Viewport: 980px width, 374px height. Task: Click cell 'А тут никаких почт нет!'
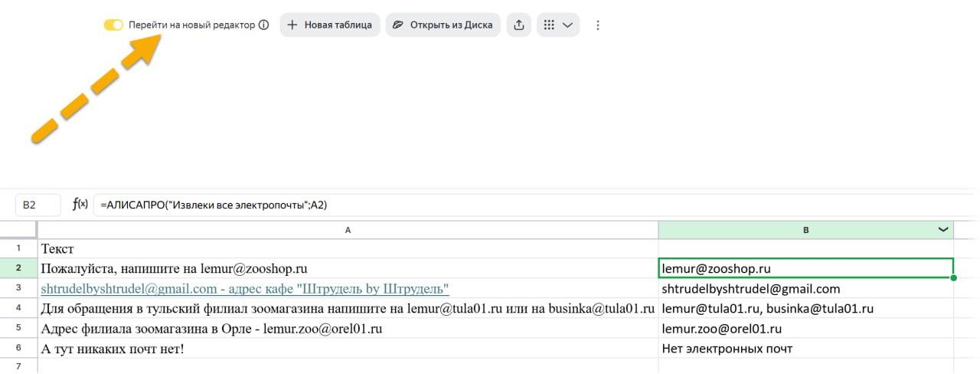tap(348, 348)
